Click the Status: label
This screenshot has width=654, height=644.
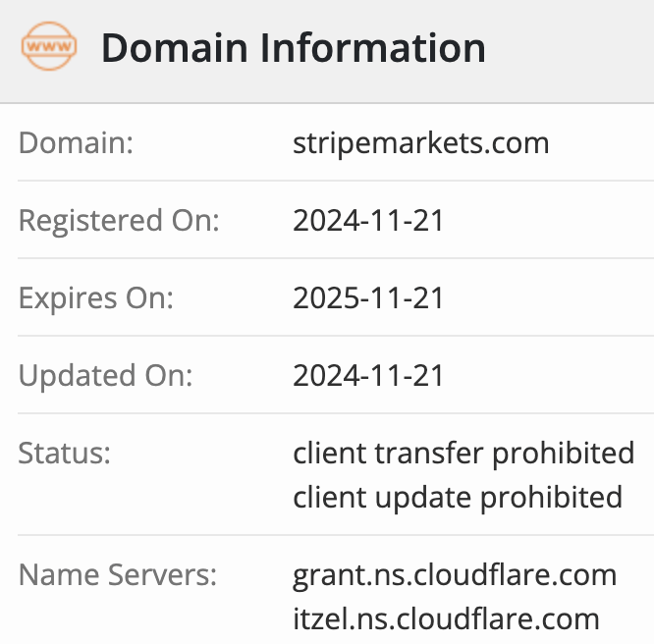[x=65, y=454]
